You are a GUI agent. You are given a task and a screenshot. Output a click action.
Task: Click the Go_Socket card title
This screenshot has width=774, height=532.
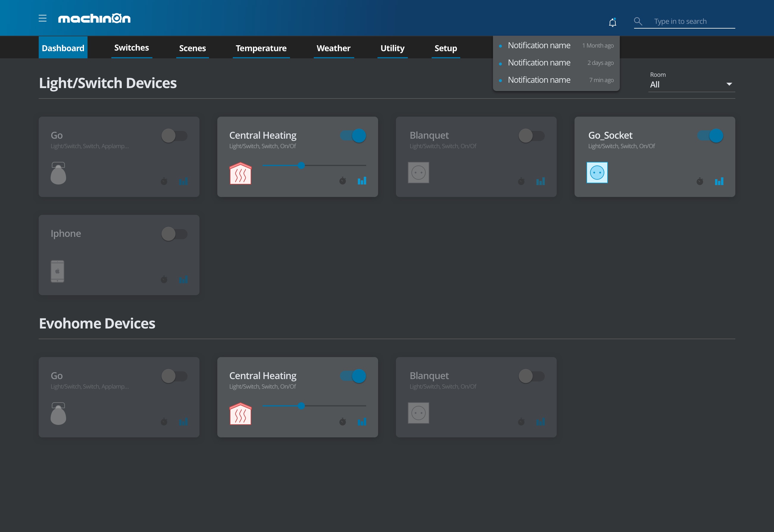pos(610,135)
